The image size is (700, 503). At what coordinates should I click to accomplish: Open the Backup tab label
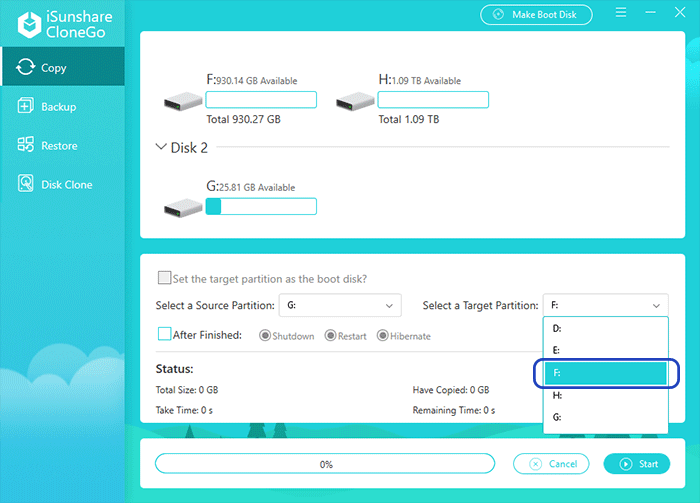[x=58, y=107]
